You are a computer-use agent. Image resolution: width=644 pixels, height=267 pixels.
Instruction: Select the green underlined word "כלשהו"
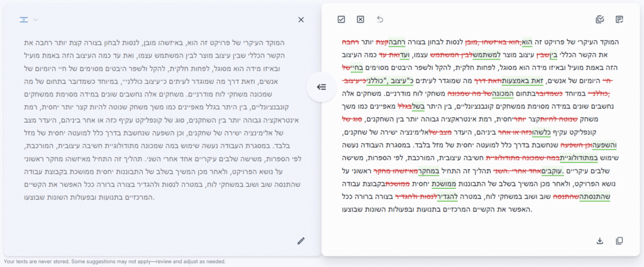[x=539, y=133]
